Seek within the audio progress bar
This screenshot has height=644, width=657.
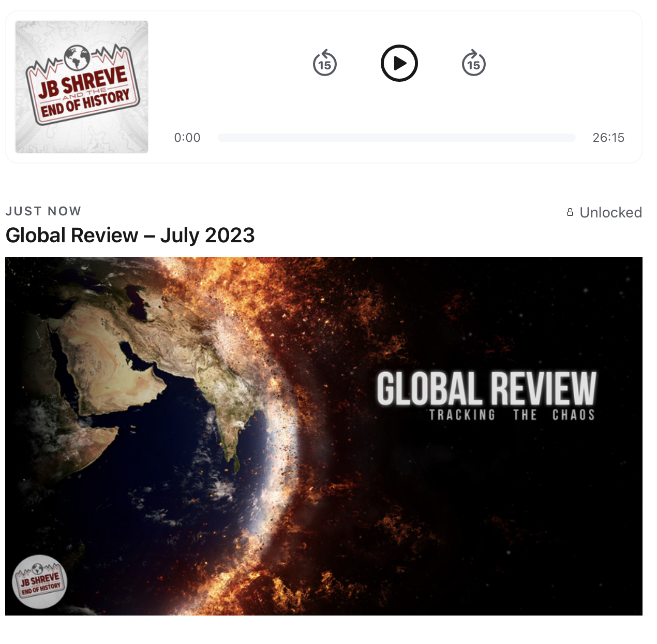396,138
